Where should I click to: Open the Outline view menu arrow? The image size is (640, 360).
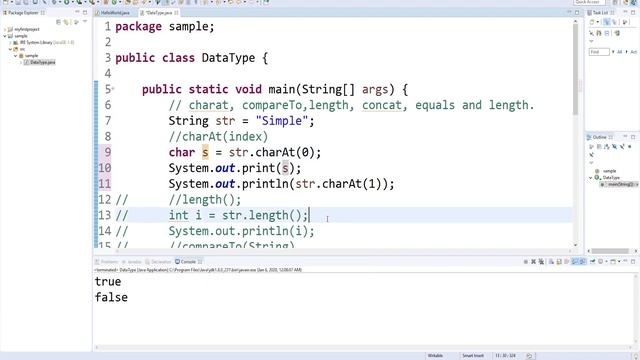pyautogui.click(x=591, y=163)
